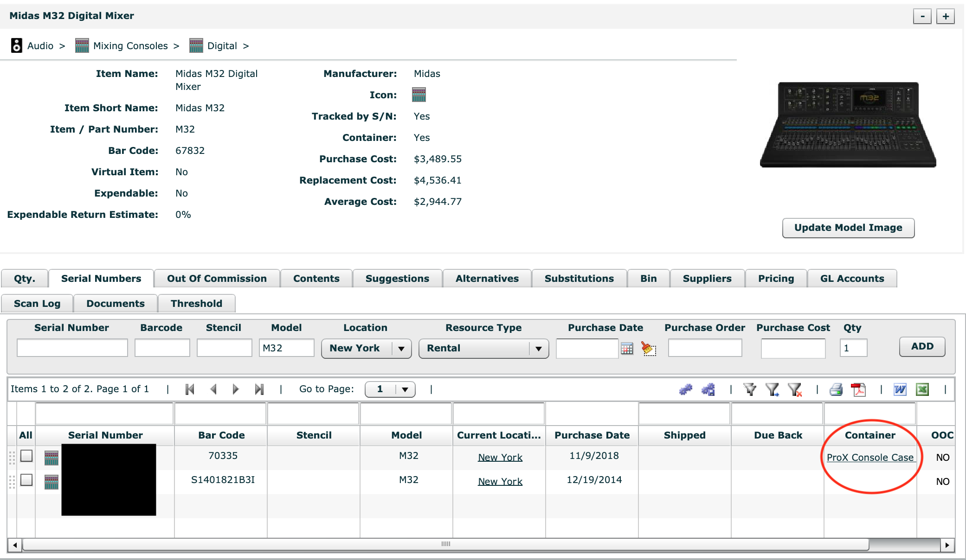The height and width of the screenshot is (560, 966).
Task: Check the box for barcode 70335 row
Action: click(26, 456)
